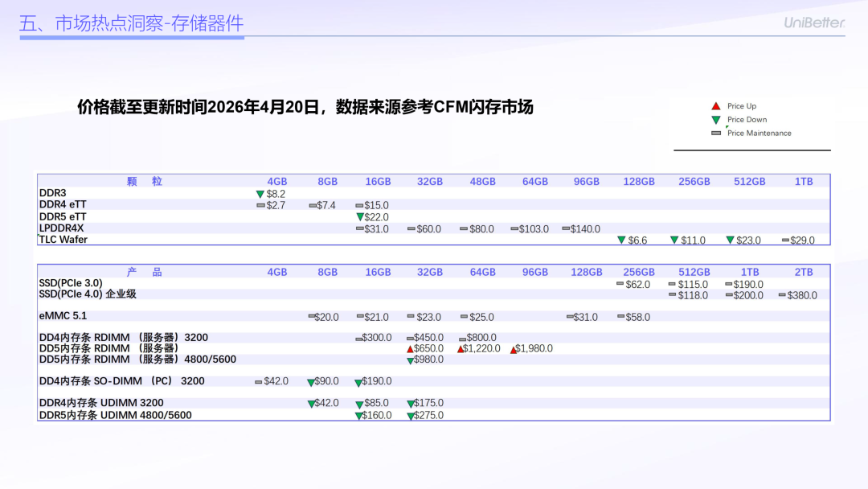Click the green down arrow beside $160.0
Viewport: 868px width, 489px height.
[x=358, y=417]
